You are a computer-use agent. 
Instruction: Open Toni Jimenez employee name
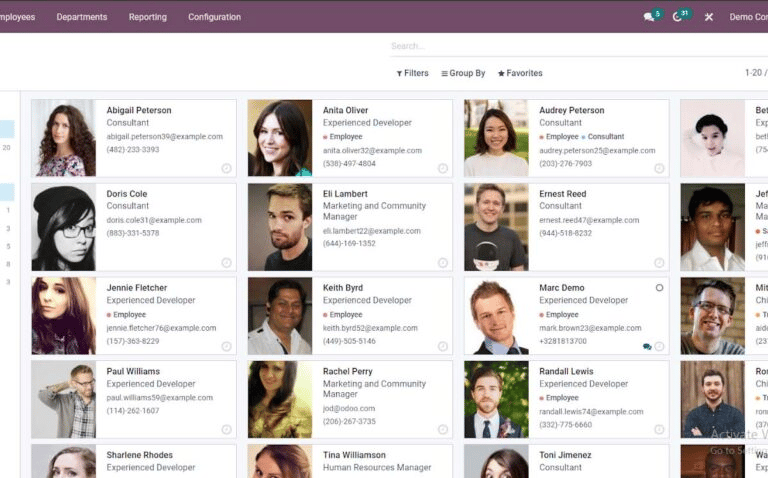(x=565, y=455)
